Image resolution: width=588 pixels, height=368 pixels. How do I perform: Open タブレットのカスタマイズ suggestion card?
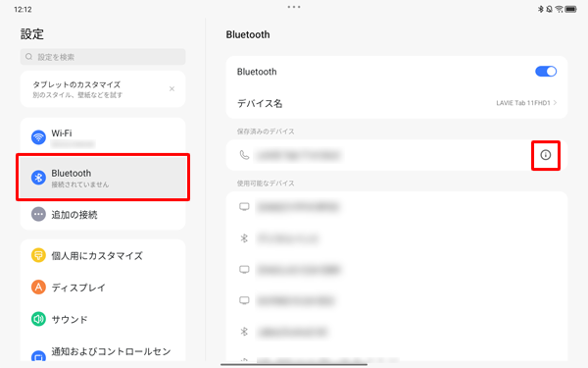click(x=103, y=89)
